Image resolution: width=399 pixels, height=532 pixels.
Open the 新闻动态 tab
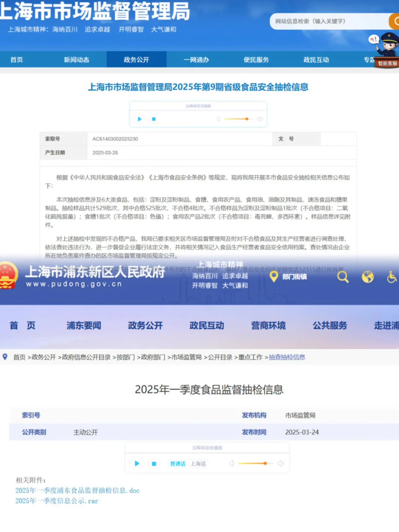tap(76, 59)
